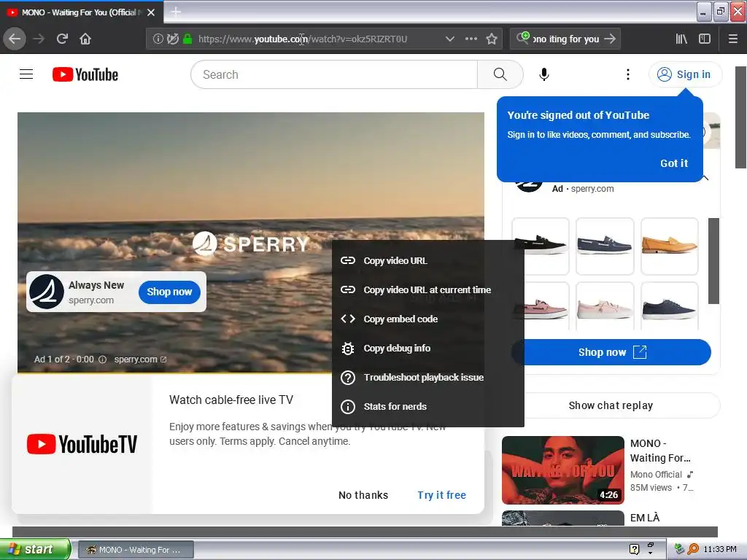747x560 pixels.
Task: Choose Copy video URL
Action: pyautogui.click(x=427, y=260)
